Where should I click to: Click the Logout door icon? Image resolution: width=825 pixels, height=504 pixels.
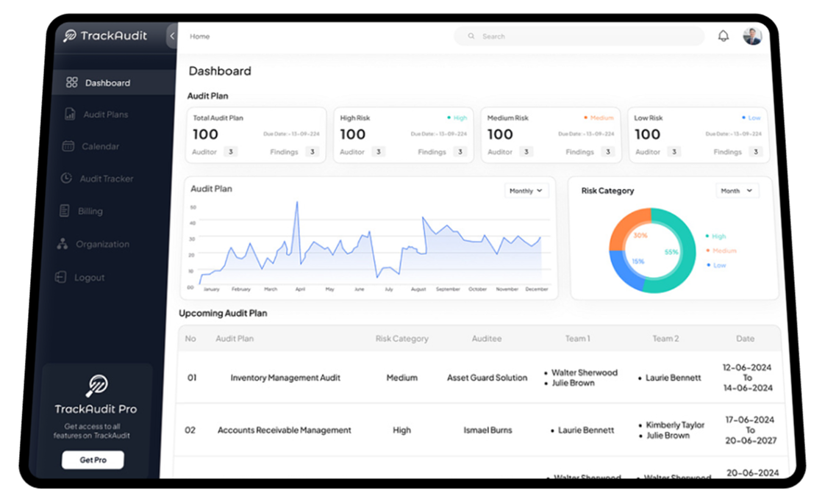[61, 278]
